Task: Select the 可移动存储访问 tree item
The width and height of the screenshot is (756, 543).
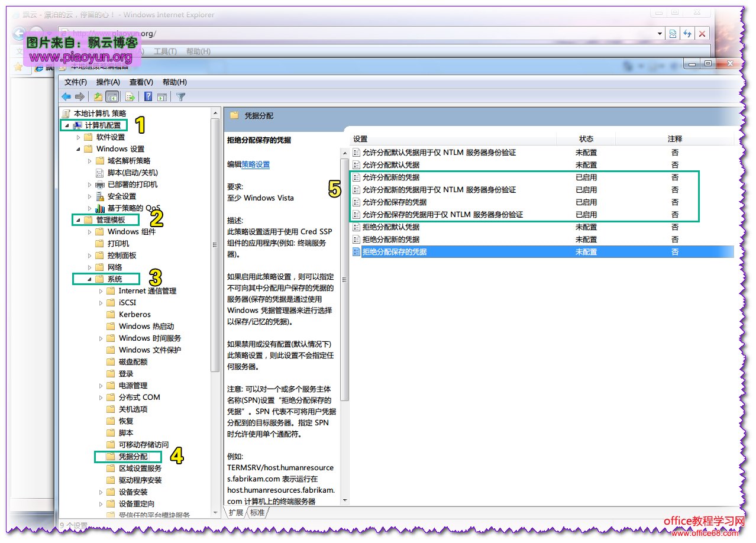Action: pyautogui.click(x=144, y=445)
